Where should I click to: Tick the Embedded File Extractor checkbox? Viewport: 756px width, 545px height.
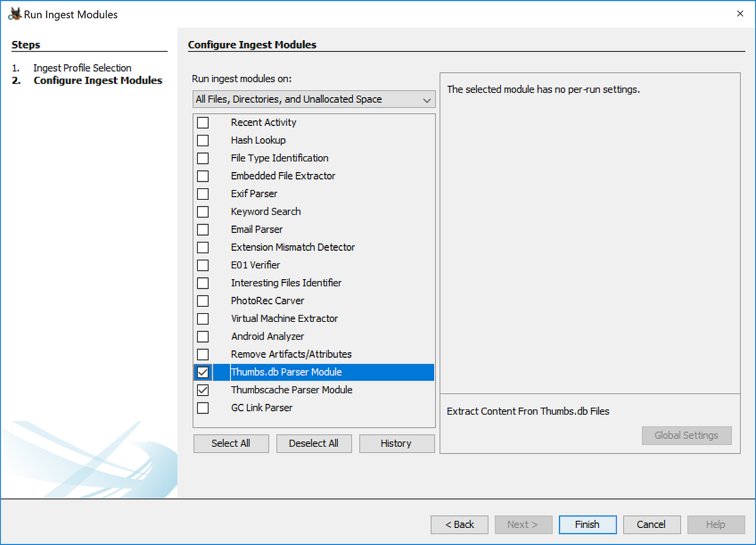click(203, 176)
